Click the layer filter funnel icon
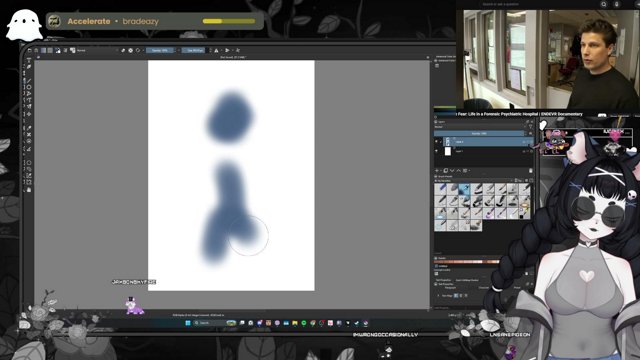Image resolution: width=640 pixels, height=360 pixels. 530,126
